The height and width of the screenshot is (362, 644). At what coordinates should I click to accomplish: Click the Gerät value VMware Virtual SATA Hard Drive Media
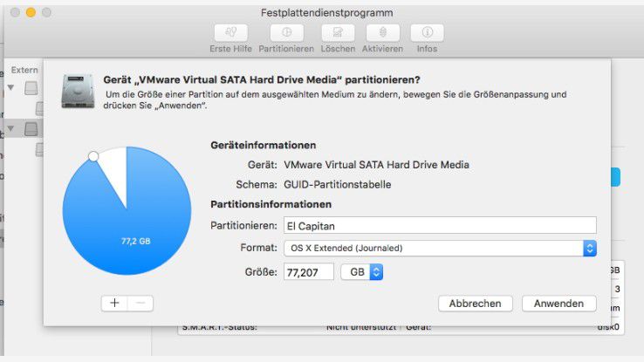pyautogui.click(x=376, y=165)
